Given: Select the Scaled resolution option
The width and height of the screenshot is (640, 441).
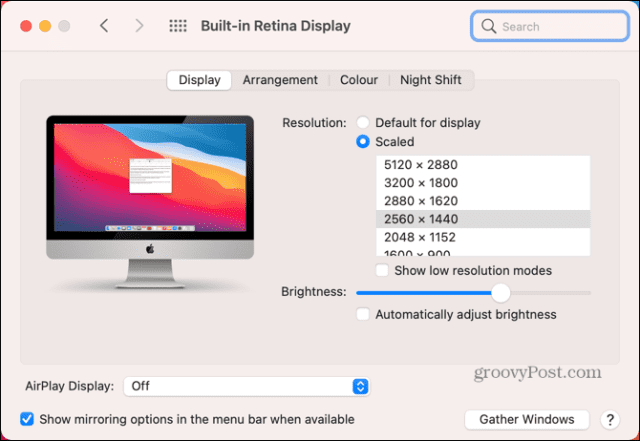Looking at the screenshot, I should coord(363,143).
